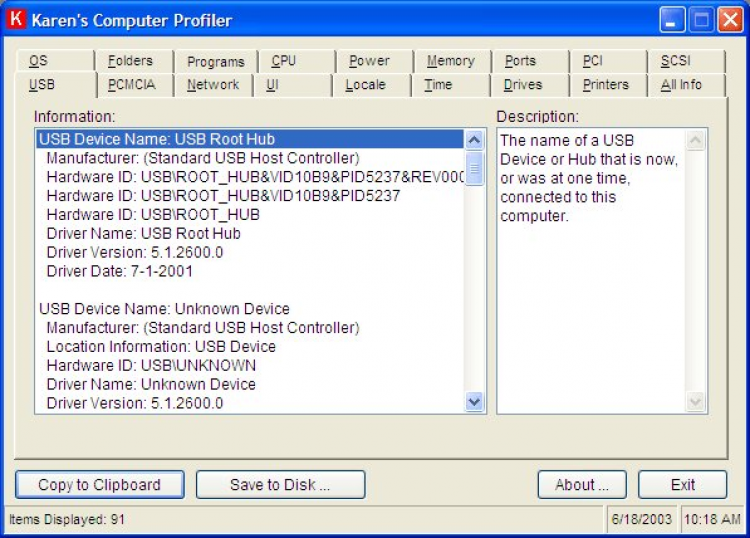Select the Programs tab
Screen dimensions: 750x538
click(216, 62)
